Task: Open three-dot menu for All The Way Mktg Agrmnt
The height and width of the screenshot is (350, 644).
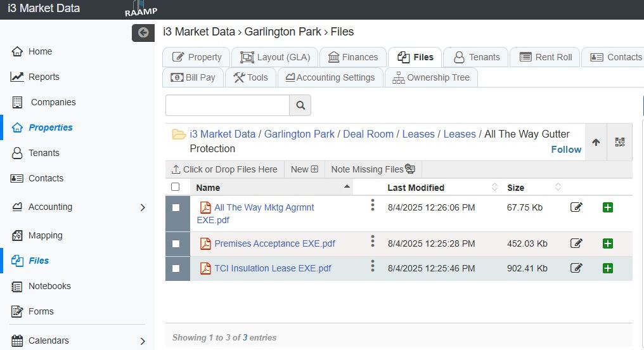Action: [373, 204]
